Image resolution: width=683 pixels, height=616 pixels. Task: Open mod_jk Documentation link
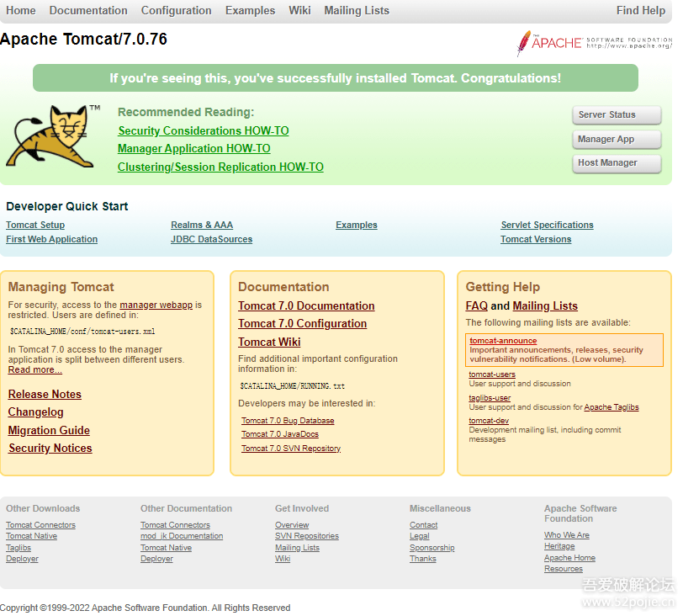(x=182, y=536)
